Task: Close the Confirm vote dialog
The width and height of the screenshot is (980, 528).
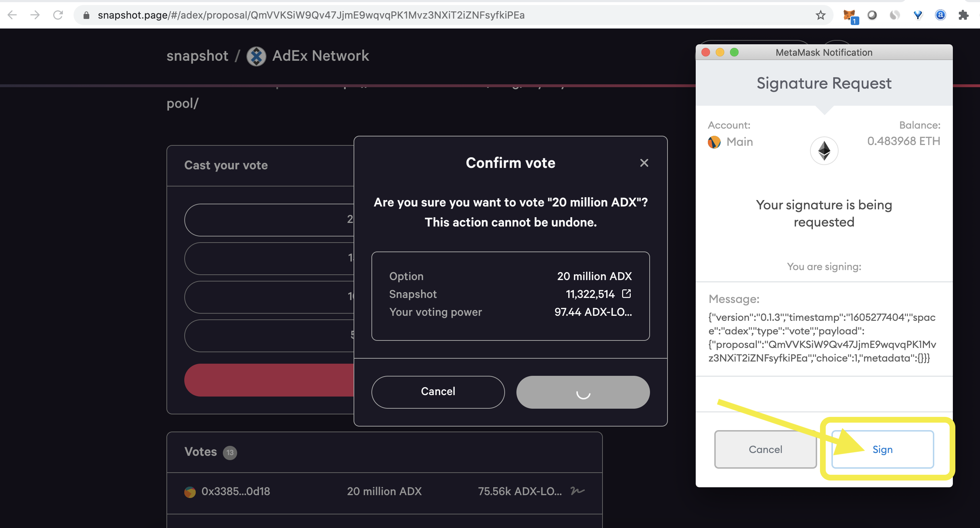Action: tap(644, 163)
